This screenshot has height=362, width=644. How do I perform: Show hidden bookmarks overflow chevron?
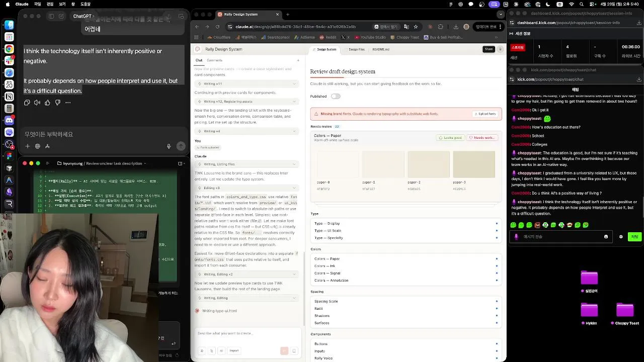(496, 37)
